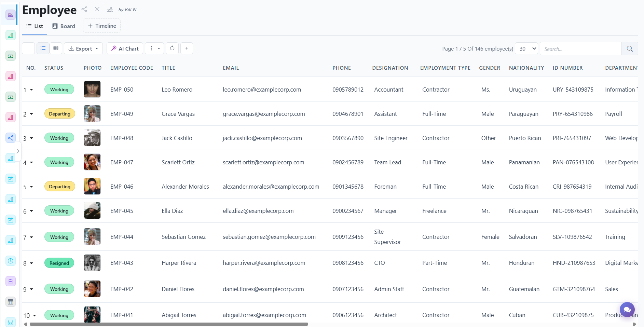
Task: Open the clock icon in sidebar
Action: 11,261
